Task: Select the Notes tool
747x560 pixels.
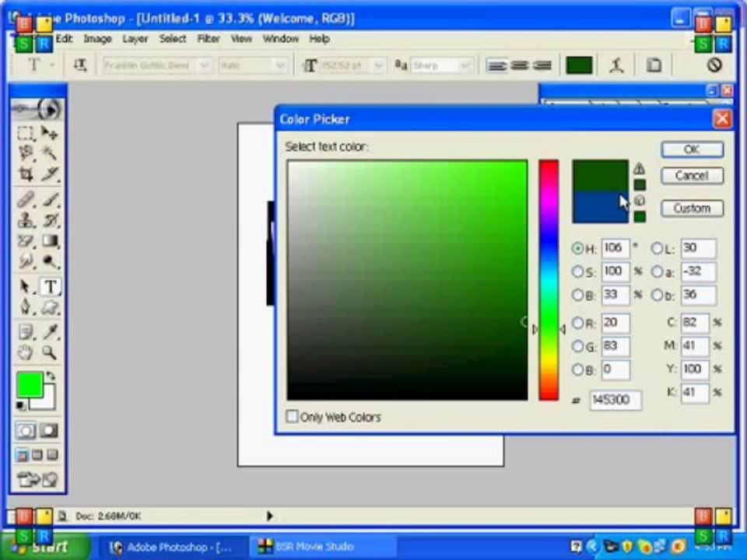Action: click(x=26, y=331)
